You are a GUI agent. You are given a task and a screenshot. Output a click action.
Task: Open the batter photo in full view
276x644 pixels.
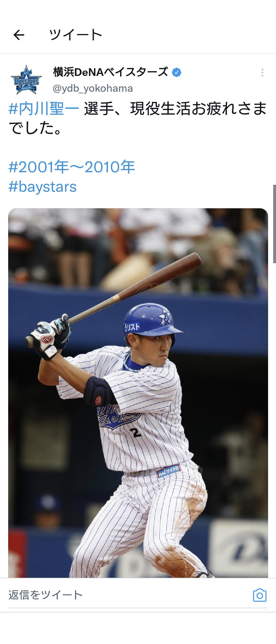[138, 393]
